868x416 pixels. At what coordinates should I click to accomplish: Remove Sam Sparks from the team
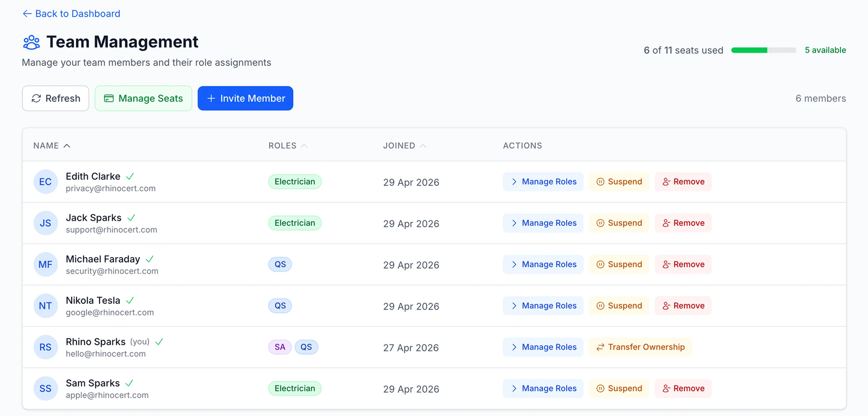683,389
